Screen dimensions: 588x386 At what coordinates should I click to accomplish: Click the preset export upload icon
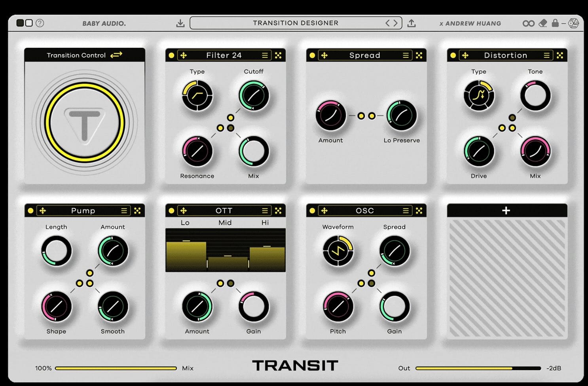pos(412,23)
